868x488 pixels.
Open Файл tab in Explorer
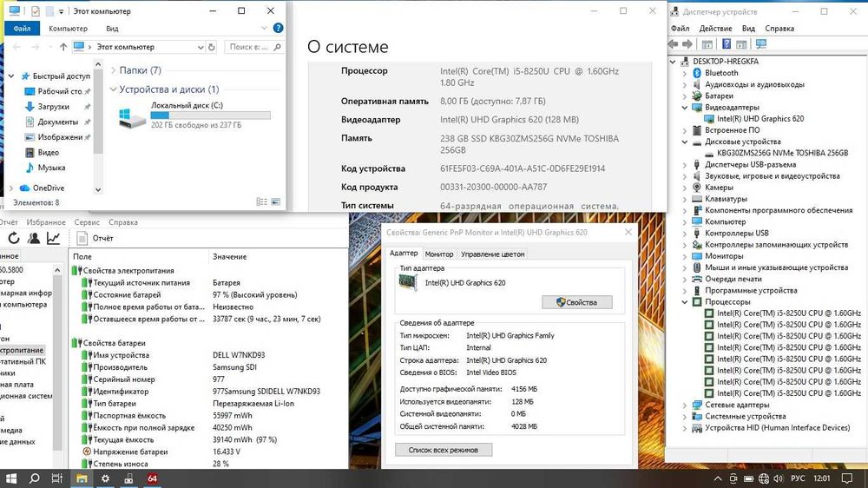click(23, 29)
